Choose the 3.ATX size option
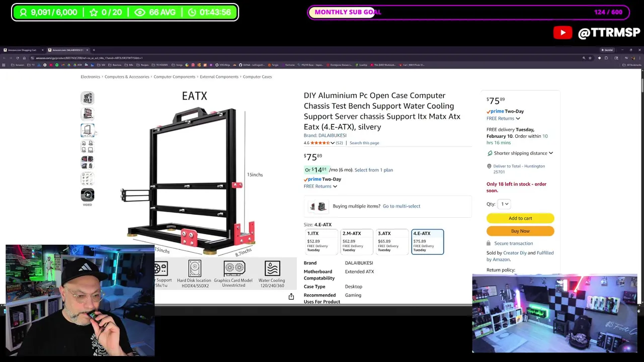644x362 pixels. (x=392, y=242)
